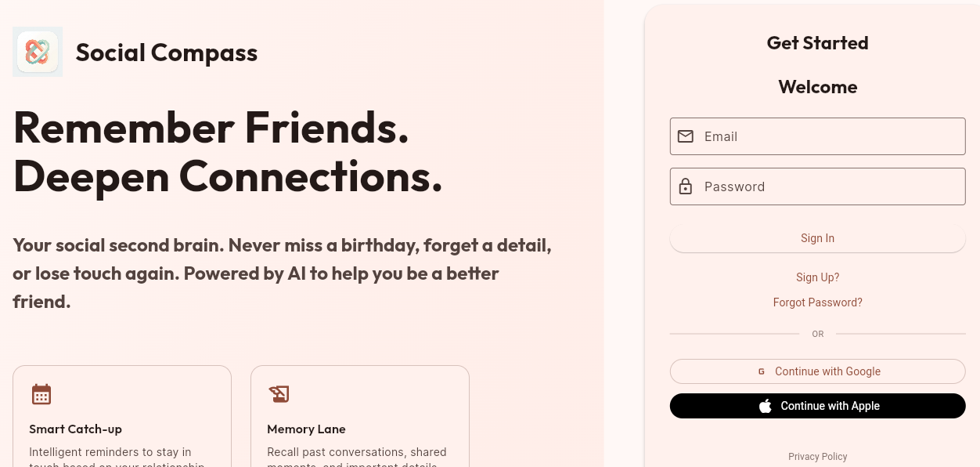Viewport: 980px width, 467px height.
Task: Click the Google 'G' logo icon
Action: click(x=762, y=371)
